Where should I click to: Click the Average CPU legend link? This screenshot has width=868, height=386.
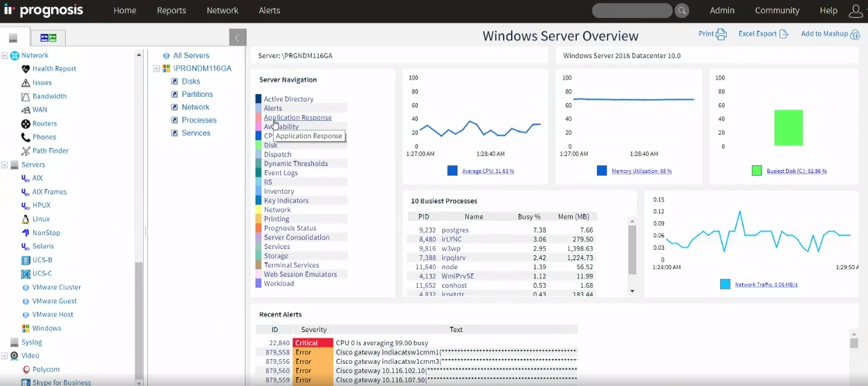[x=488, y=171]
